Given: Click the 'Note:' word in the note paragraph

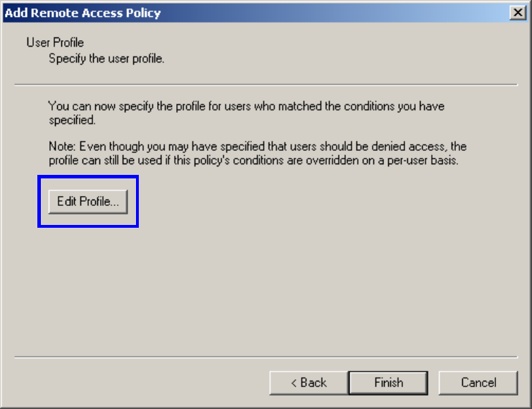Looking at the screenshot, I should (x=62, y=146).
